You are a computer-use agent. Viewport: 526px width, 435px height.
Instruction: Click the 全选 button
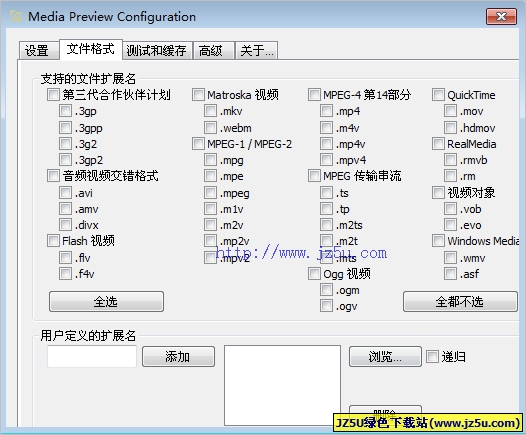[x=106, y=302]
